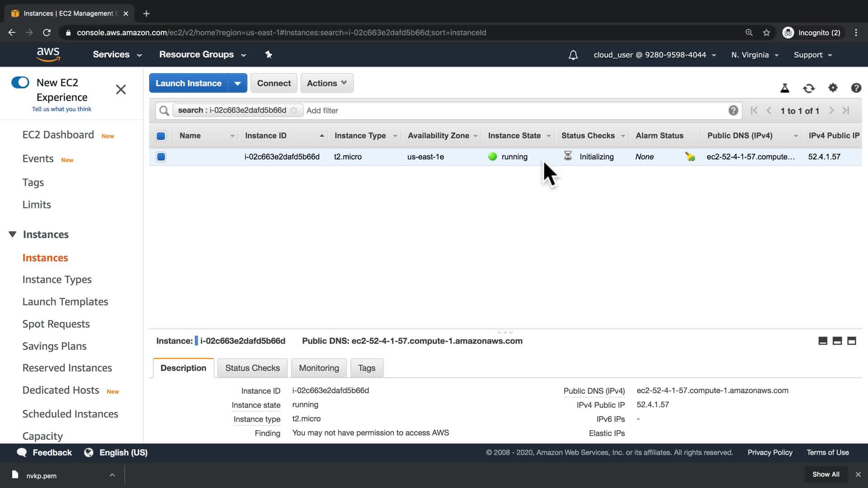The height and width of the screenshot is (488, 868).
Task: Open the notifications bell icon
Action: click(x=573, y=55)
